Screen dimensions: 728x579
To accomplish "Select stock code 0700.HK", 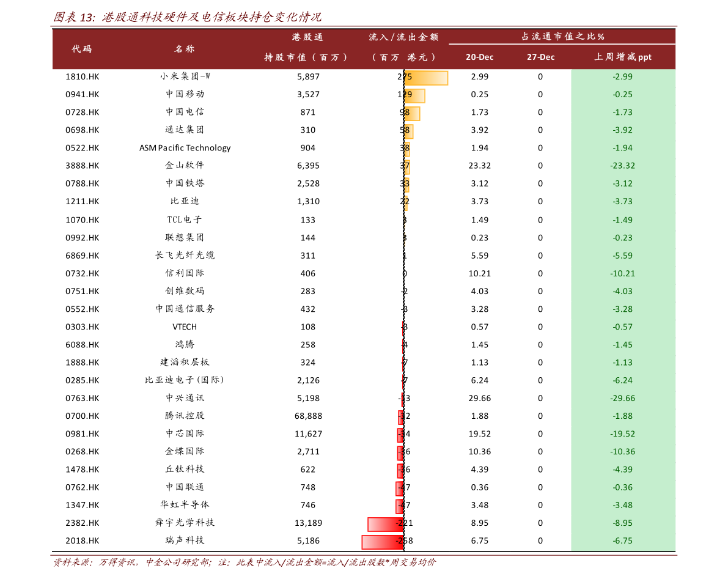I will pyautogui.click(x=82, y=416).
